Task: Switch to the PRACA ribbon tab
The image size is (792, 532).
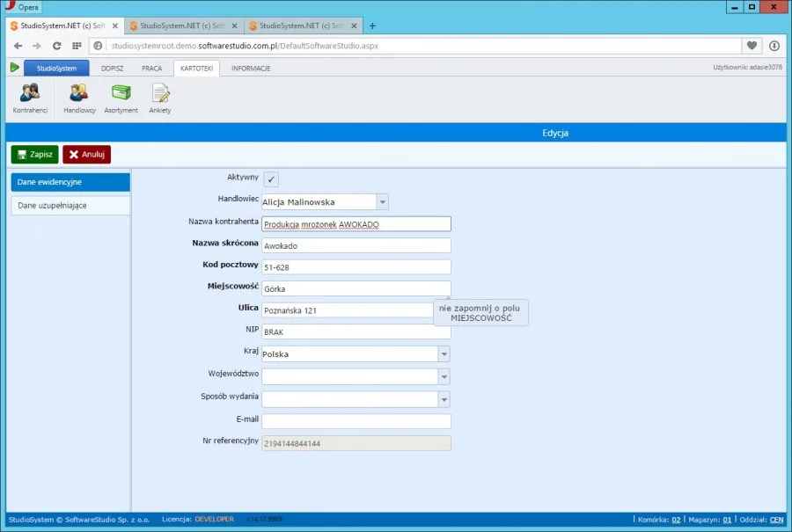Action: tap(151, 68)
